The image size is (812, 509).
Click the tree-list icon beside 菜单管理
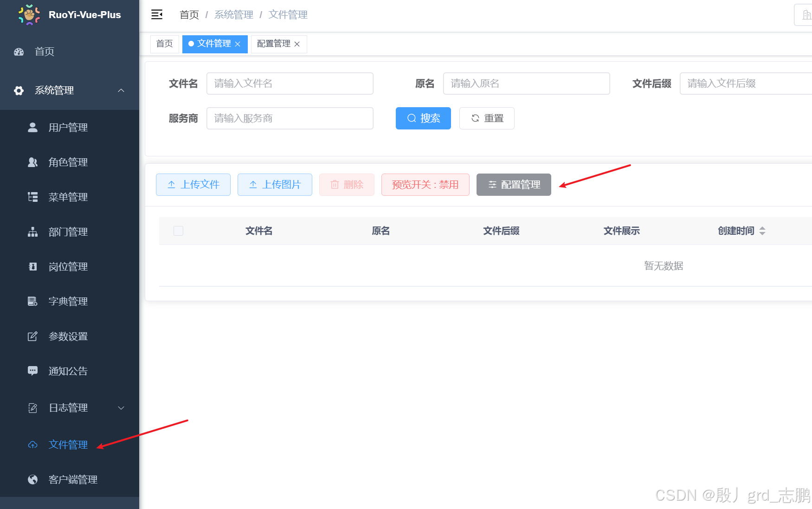[32, 197]
